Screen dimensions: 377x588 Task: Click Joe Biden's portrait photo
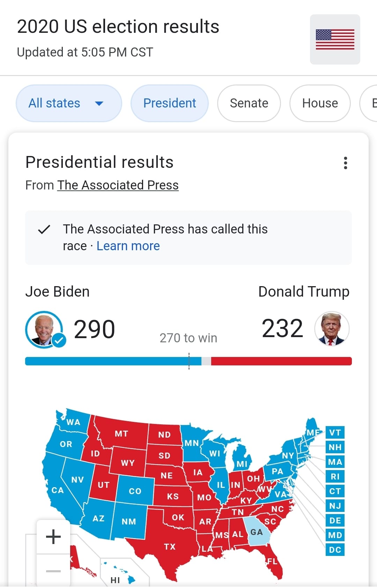pos(44,329)
